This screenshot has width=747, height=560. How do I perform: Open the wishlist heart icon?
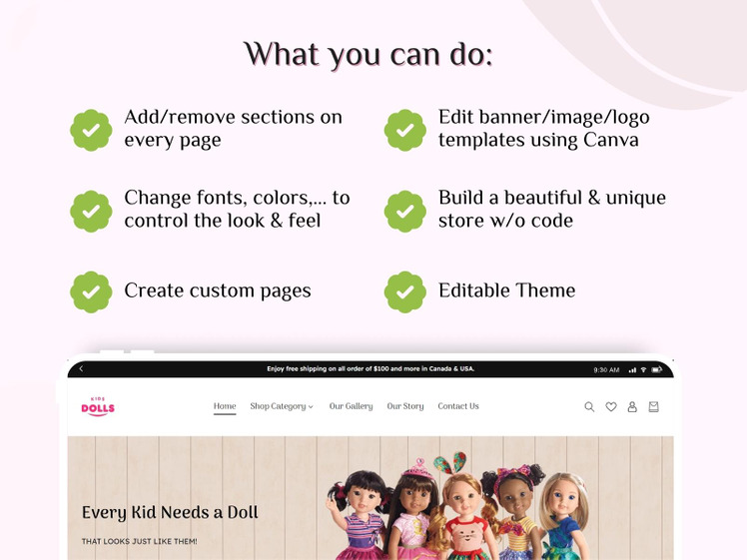pyautogui.click(x=611, y=406)
